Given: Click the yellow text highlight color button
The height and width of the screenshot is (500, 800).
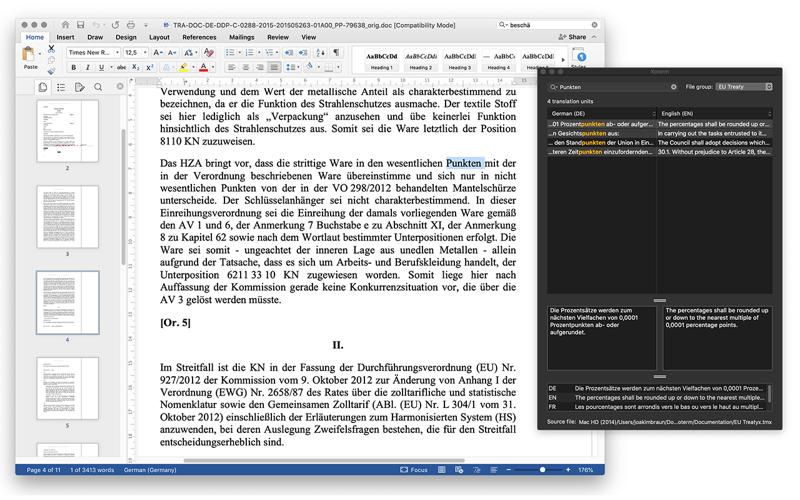Looking at the screenshot, I should [184, 67].
